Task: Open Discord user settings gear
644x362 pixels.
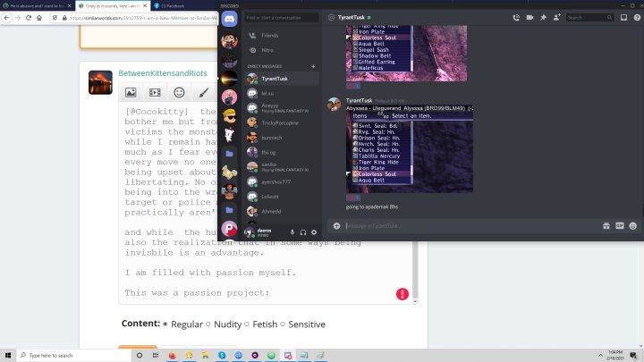Action: click(314, 232)
